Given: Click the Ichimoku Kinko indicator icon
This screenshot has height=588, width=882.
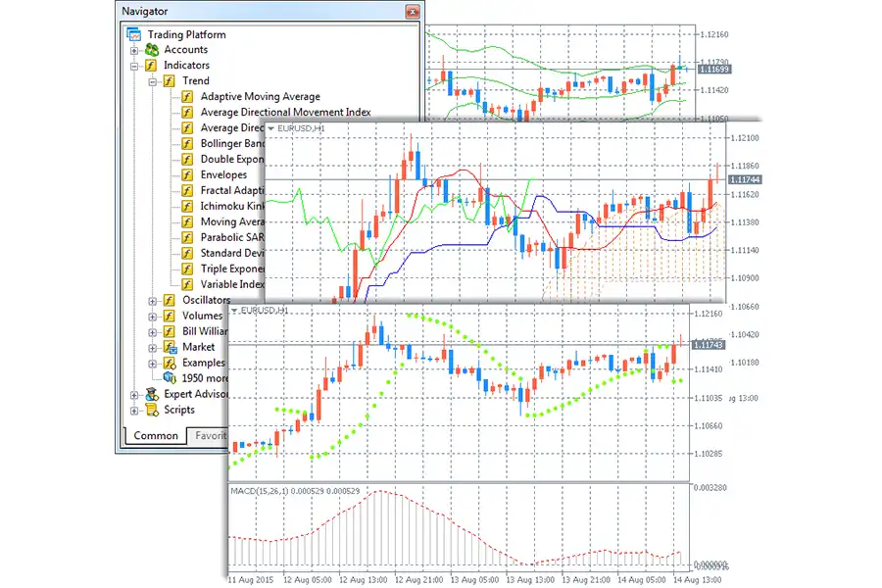Looking at the screenshot, I should (x=187, y=207).
